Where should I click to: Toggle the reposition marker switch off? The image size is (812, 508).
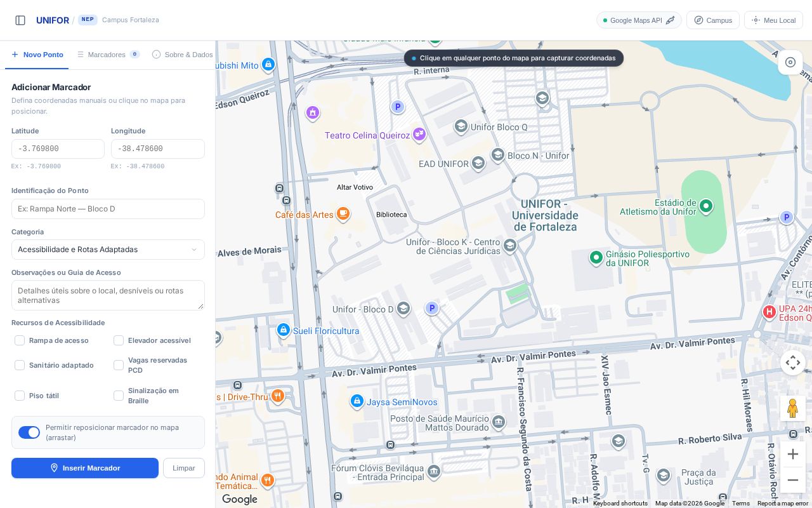pos(29,432)
